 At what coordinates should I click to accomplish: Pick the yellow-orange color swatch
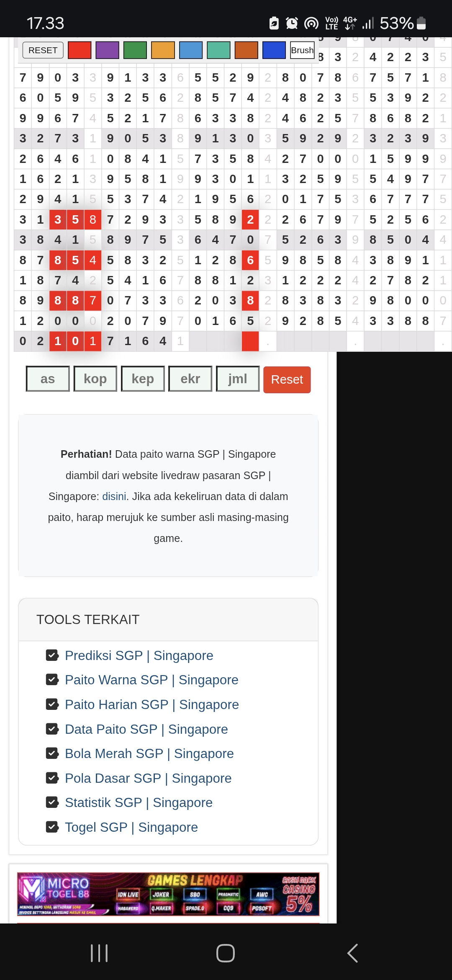(163, 50)
